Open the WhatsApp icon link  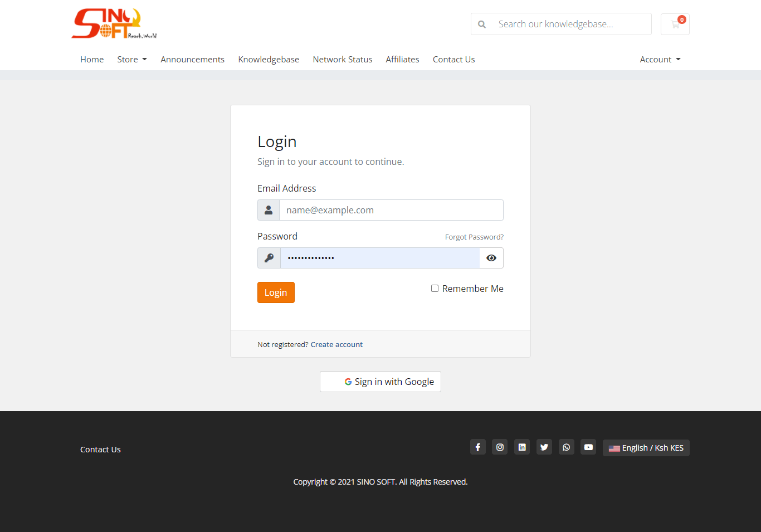(567, 447)
